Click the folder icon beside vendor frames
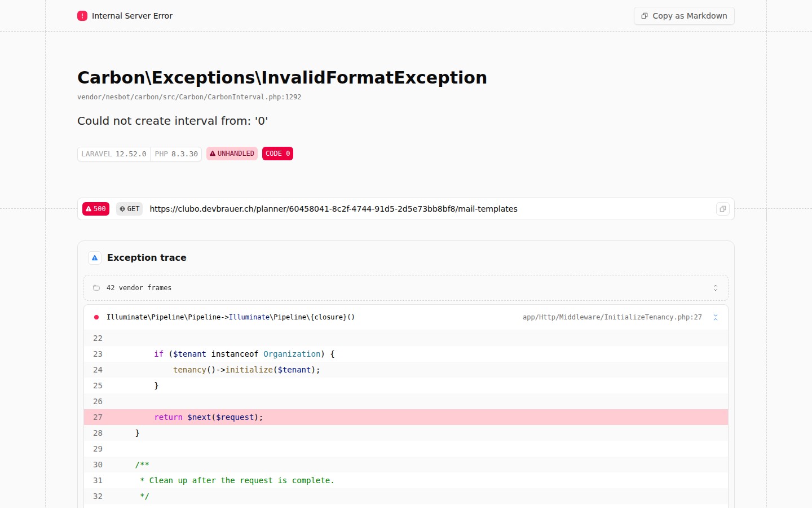Image resolution: width=812 pixels, height=508 pixels. 96,288
